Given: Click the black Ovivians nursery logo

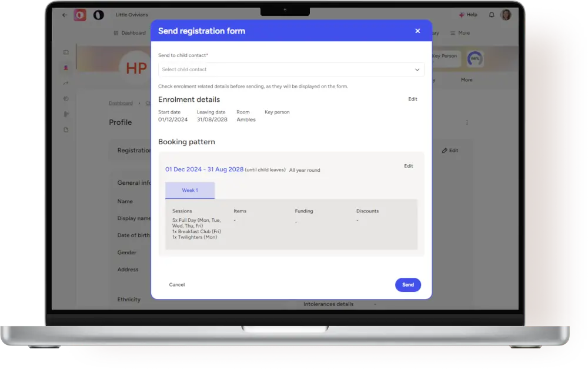Looking at the screenshot, I should click(98, 15).
